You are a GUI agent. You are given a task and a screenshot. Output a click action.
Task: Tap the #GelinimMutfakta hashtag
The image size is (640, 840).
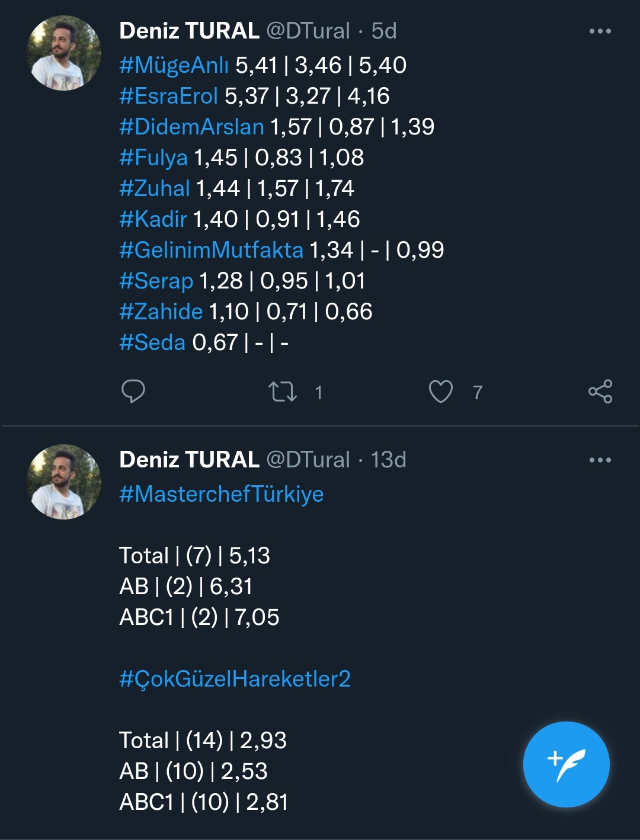pos(211,250)
